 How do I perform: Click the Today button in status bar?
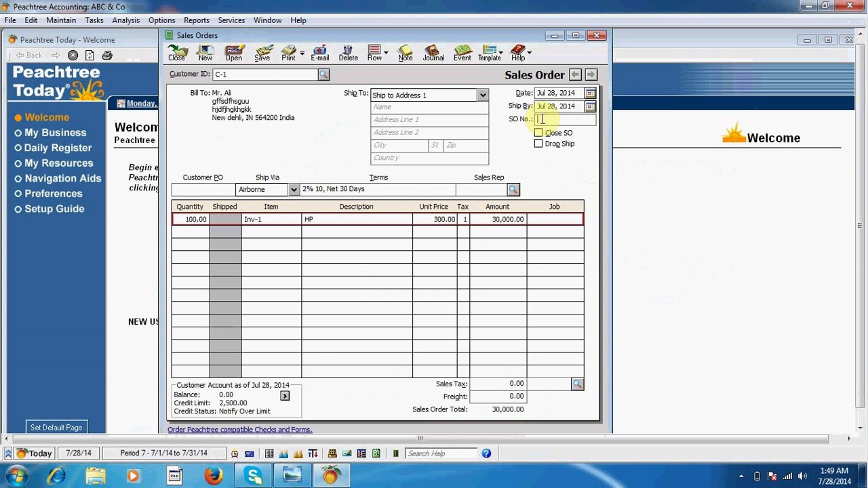pos(34,453)
